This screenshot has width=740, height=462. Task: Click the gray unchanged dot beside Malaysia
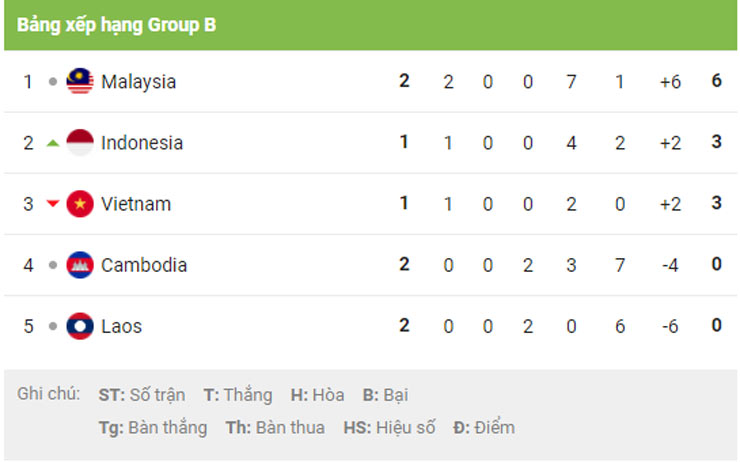coord(53,82)
